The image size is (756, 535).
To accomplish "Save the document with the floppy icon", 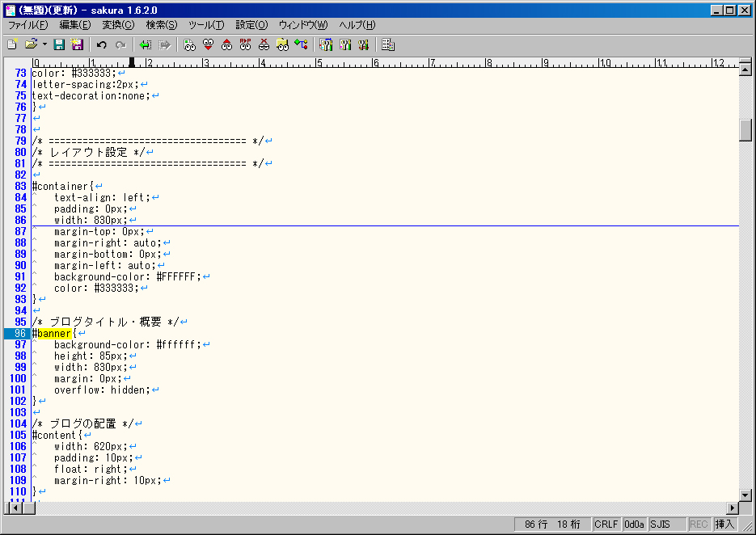I will 59,44.
